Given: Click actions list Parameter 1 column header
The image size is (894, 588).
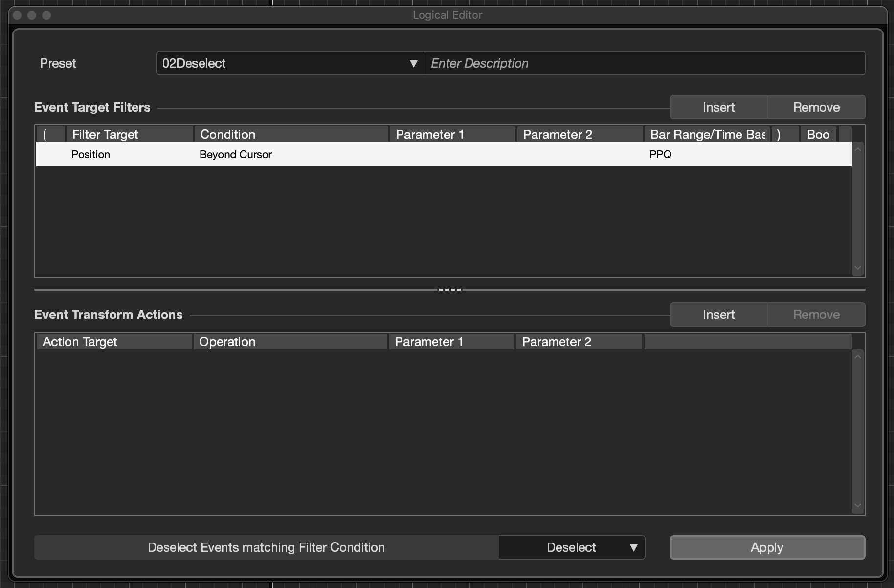Looking at the screenshot, I should 452,342.
